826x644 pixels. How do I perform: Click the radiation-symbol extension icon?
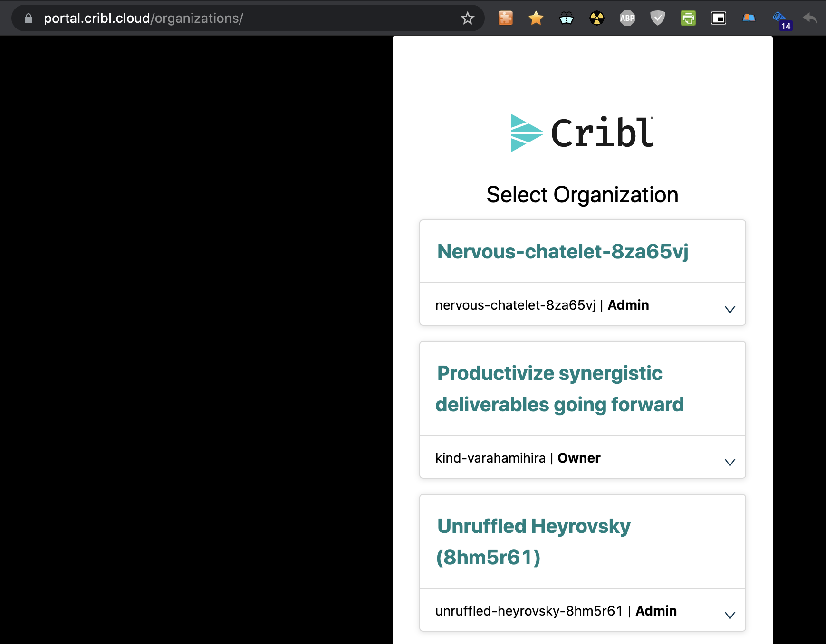596,18
